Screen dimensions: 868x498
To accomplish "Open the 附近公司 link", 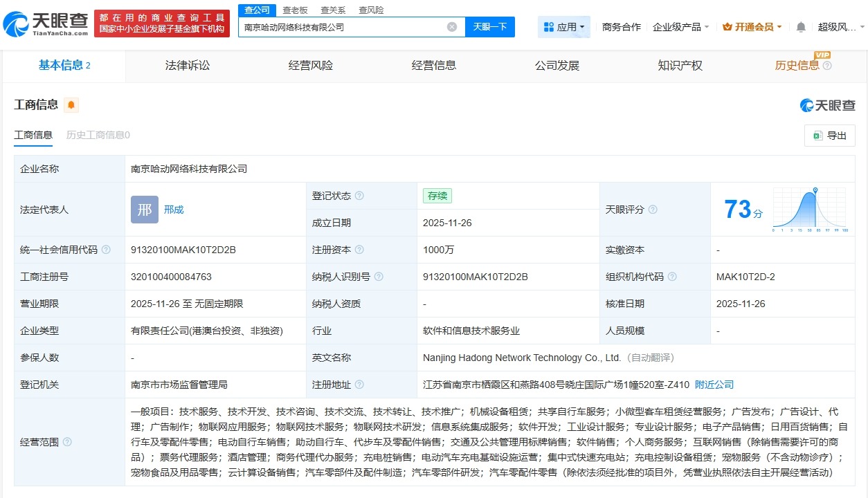I will pyautogui.click(x=714, y=385).
